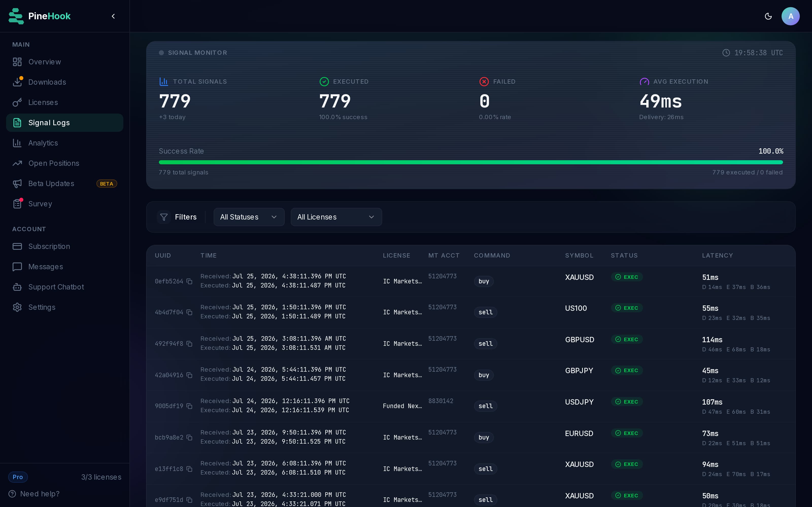This screenshot has height=507, width=812.
Task: Click the PineHook logo
Action: coord(40,16)
